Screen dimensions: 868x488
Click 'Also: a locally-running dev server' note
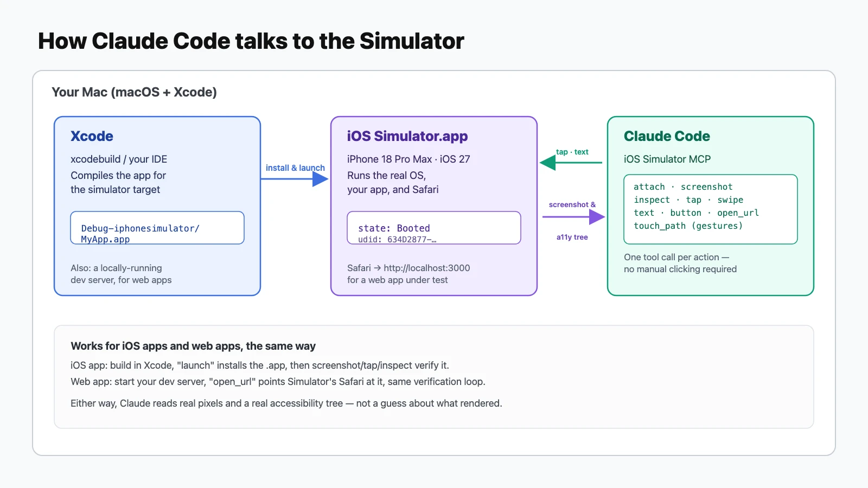click(x=121, y=274)
